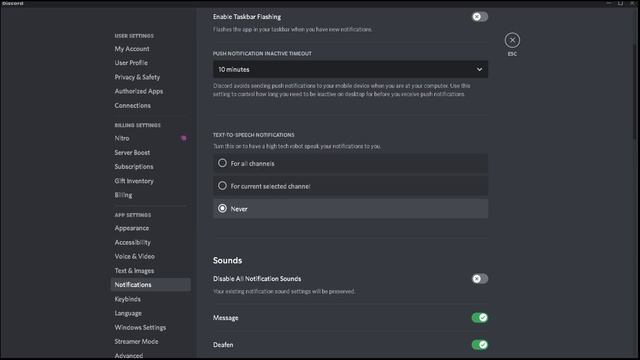Open the 10 minutes timeout dropdown
This screenshot has width=640, height=360.
point(350,69)
